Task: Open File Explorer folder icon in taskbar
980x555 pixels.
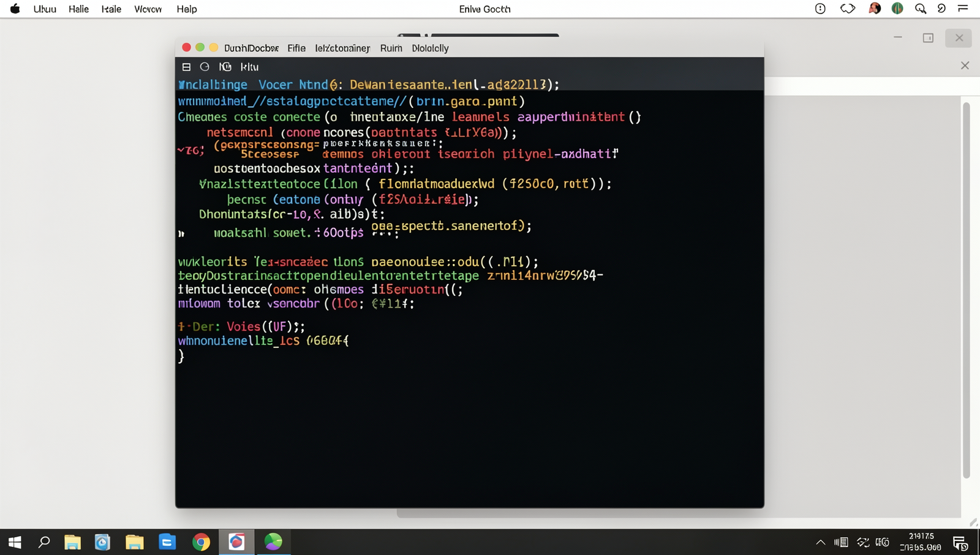Action: [x=72, y=542]
